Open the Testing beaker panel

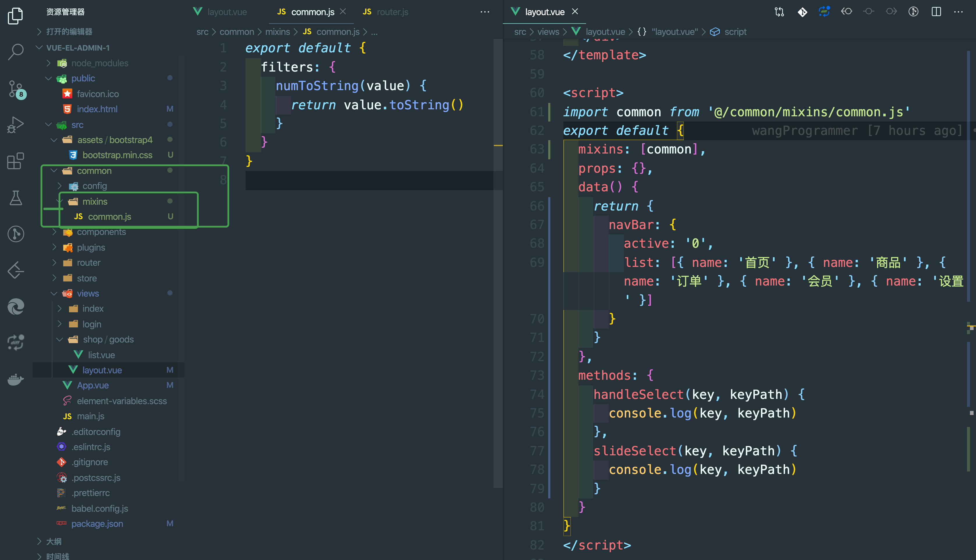click(x=15, y=198)
